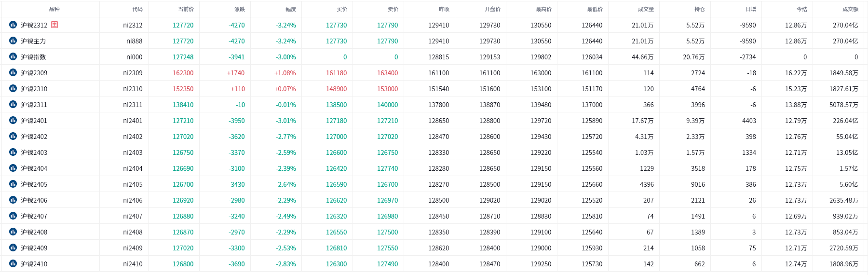Open chart icon for 沪镍2312
This screenshot has width=868, height=275.
click(x=13, y=25)
